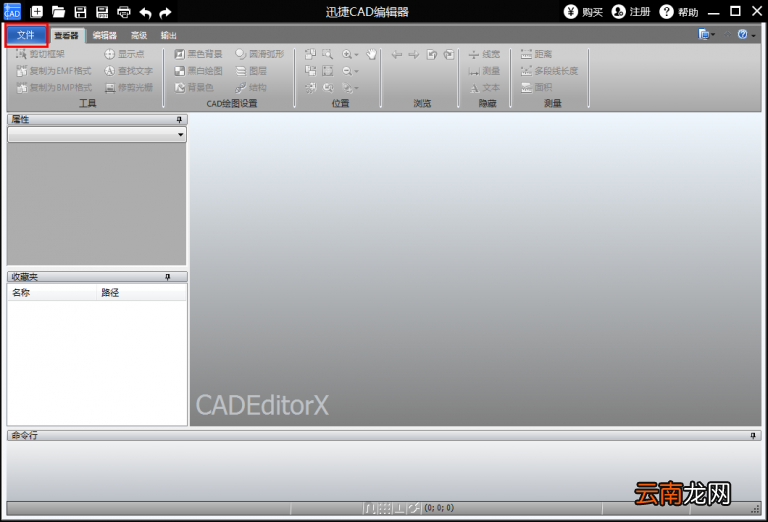The height and width of the screenshot is (522, 768).
Task: Toggle 圆滑弧形 smooth arcs
Action: 260,54
